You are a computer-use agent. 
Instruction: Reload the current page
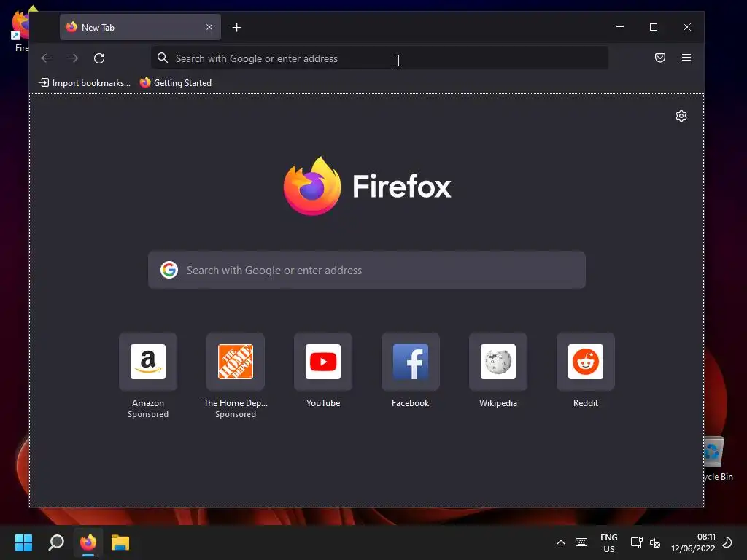click(x=99, y=58)
